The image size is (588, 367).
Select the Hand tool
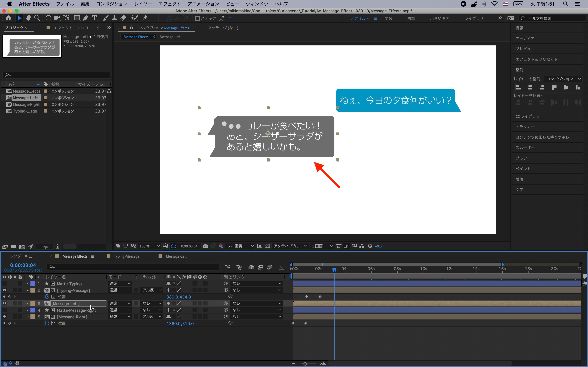point(28,18)
